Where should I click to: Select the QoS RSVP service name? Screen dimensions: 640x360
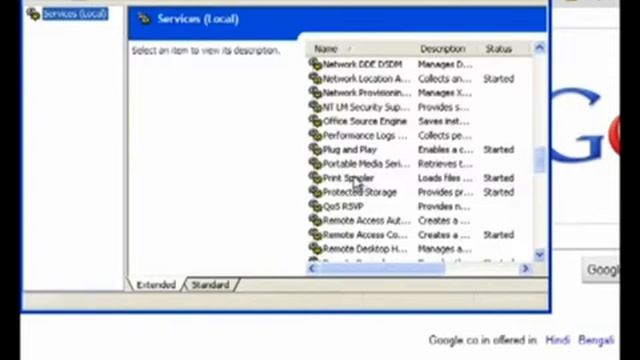point(343,207)
